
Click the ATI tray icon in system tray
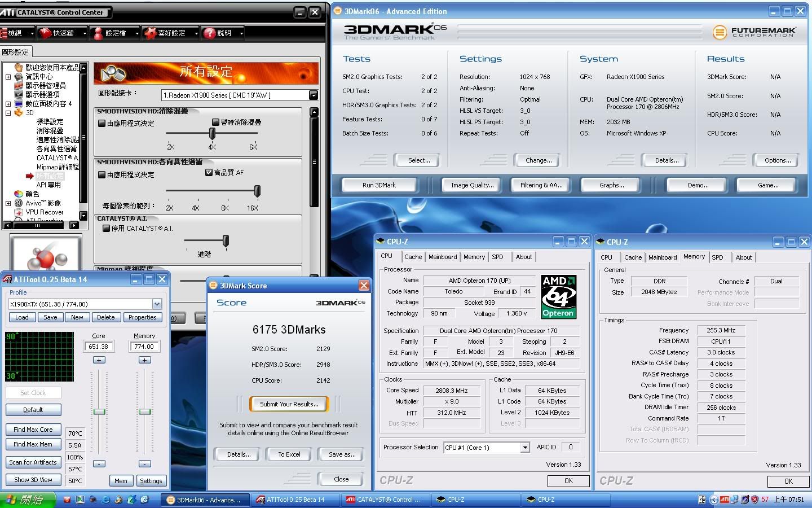pos(725,500)
